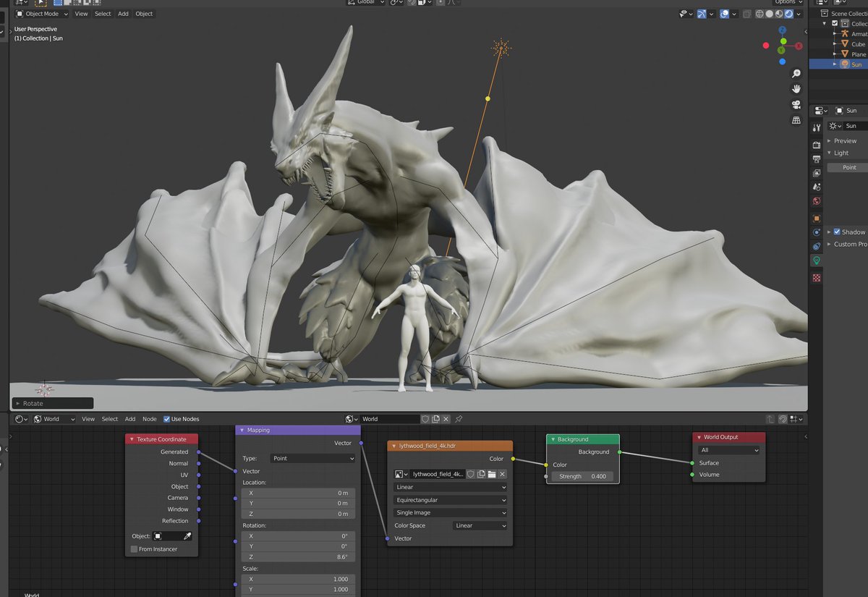
Task: Toggle the pin icon in node editor header
Action: coord(459,419)
